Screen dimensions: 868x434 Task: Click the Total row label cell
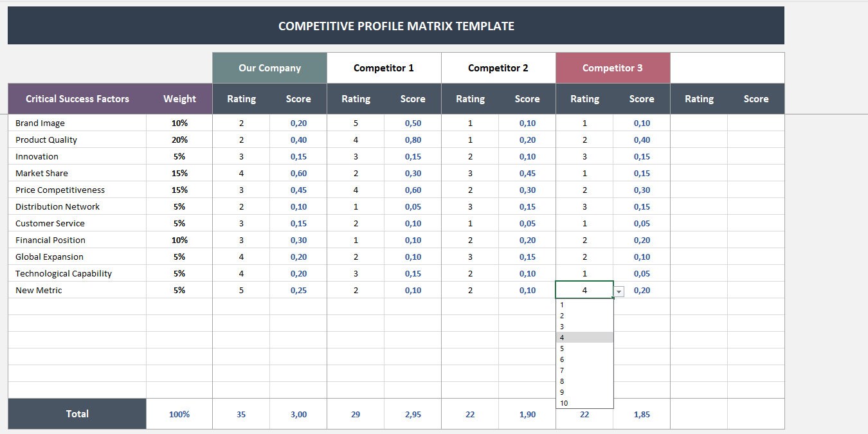coord(77,413)
